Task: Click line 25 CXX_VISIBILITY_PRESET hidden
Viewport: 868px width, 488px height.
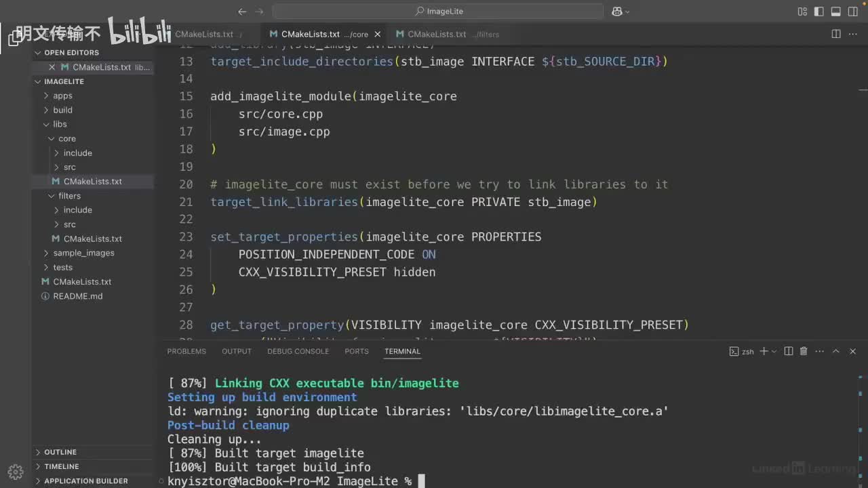Action: 337,272
